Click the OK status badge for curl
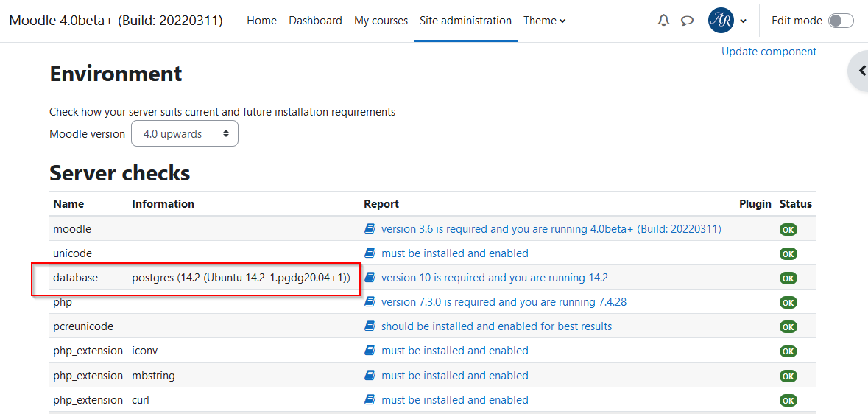 coord(788,400)
